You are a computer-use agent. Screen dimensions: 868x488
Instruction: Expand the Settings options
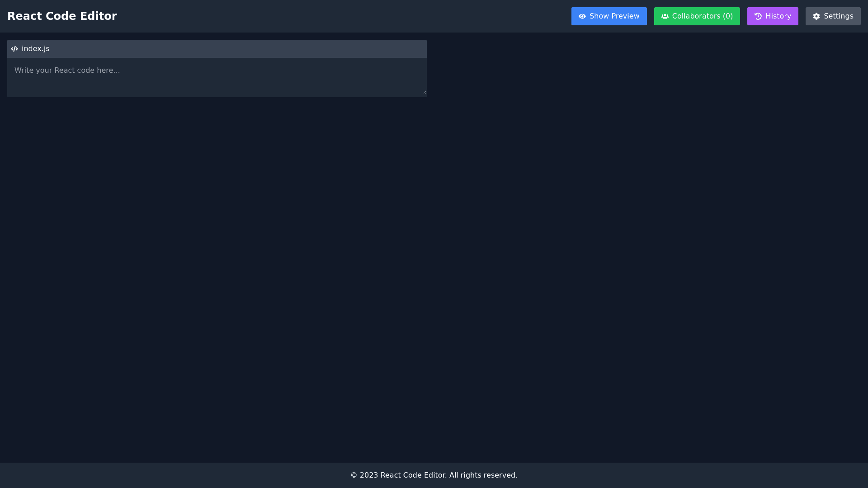coord(833,16)
